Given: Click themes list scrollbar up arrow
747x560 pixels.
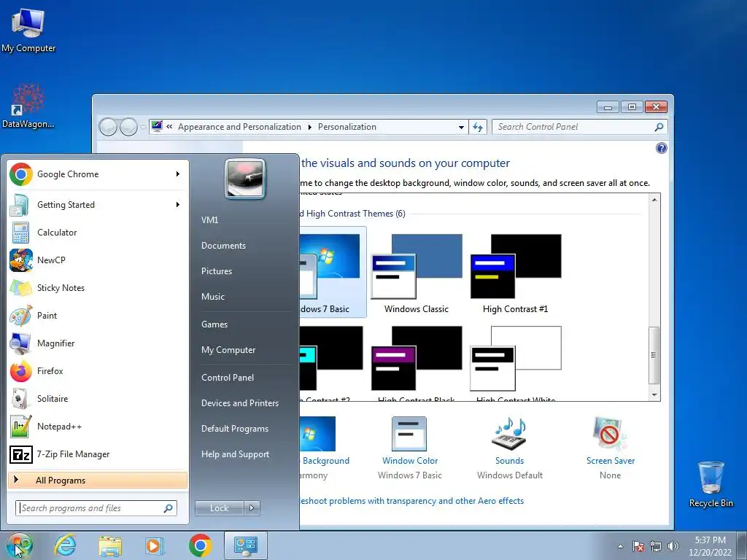Looking at the screenshot, I should [x=654, y=200].
